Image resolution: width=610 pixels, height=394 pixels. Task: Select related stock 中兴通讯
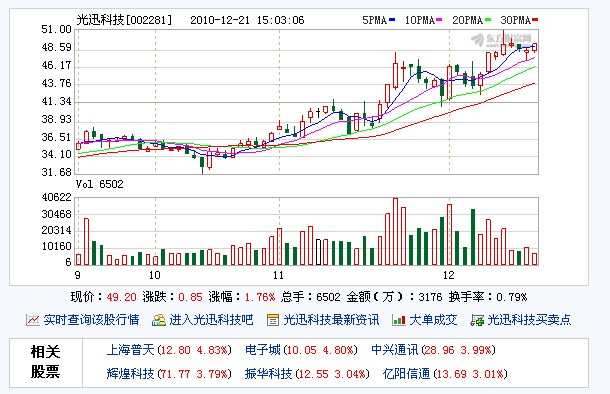(394, 350)
